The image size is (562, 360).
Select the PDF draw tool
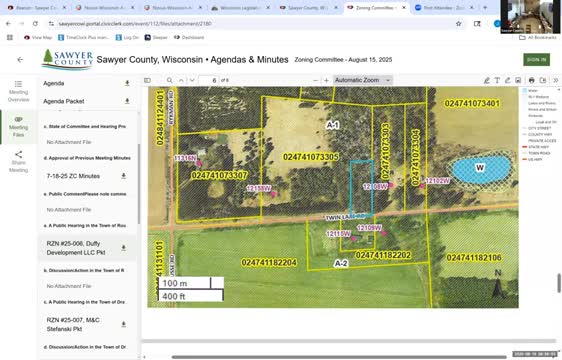508,80
